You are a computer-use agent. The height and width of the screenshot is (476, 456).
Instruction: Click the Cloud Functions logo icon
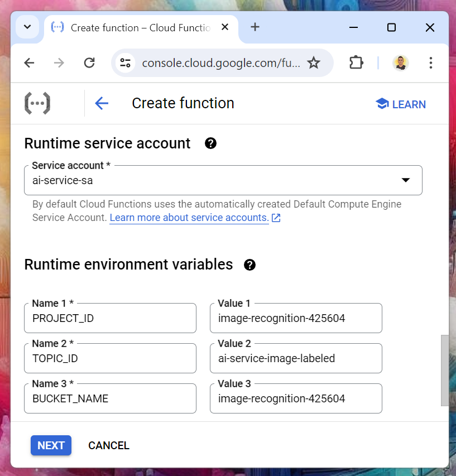click(x=37, y=103)
